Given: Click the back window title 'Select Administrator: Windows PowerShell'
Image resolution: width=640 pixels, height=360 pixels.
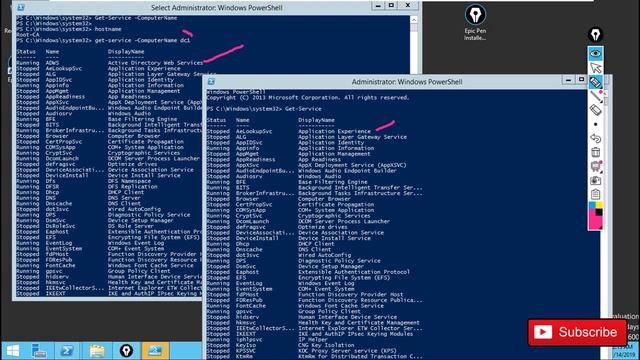Looking at the screenshot, I should 217,8.
